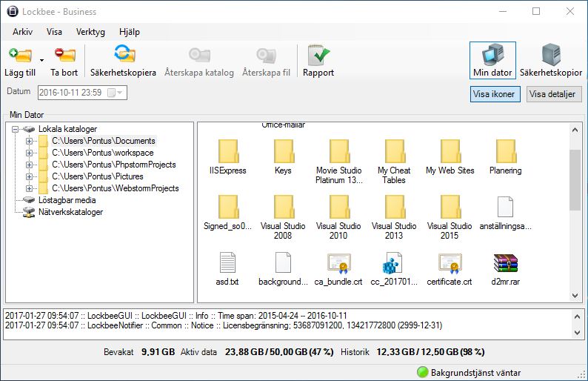Click the Lockbee application title icon
Screen dimensions: 588x381
tap(13, 12)
